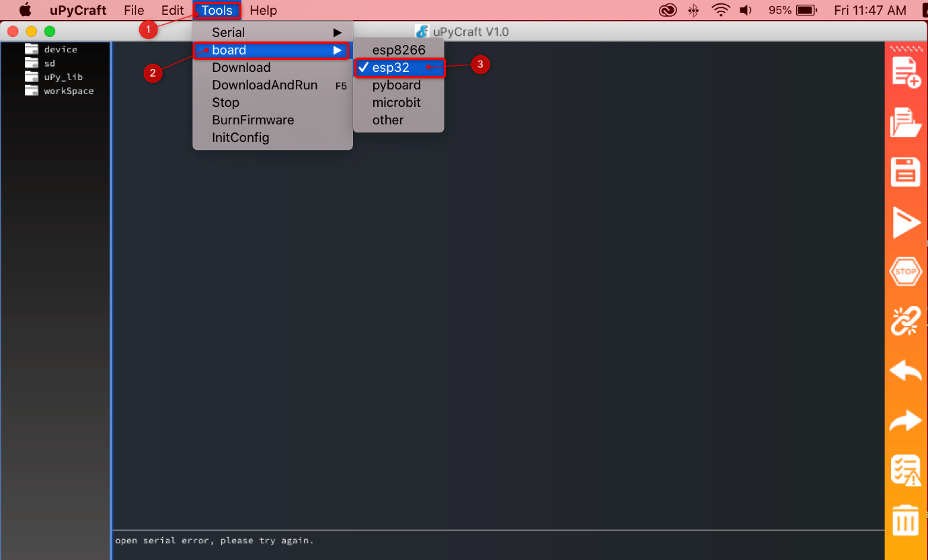Click the Save floppy disk icon
This screenshot has height=560, width=928.
(x=905, y=172)
